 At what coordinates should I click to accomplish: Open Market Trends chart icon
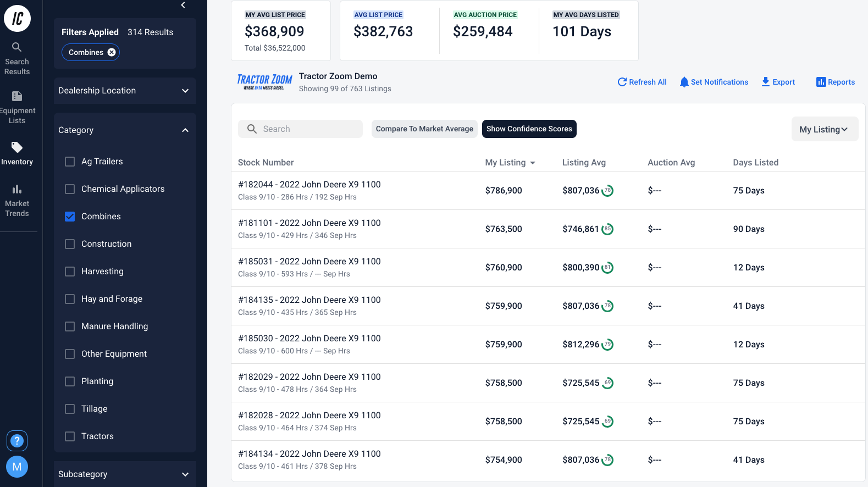tap(17, 189)
